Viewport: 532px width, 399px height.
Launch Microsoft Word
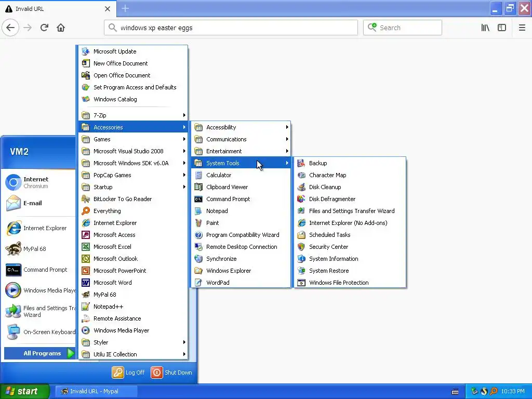coord(133,283)
